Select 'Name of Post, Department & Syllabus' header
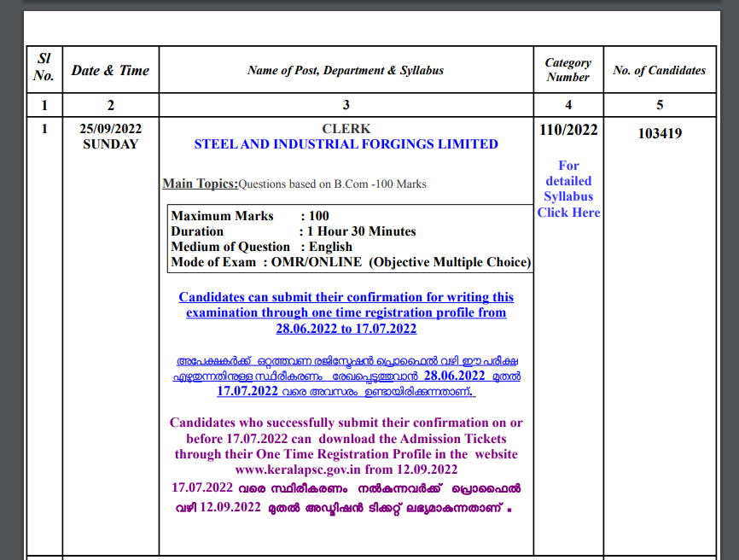The height and width of the screenshot is (560, 739). (346, 70)
